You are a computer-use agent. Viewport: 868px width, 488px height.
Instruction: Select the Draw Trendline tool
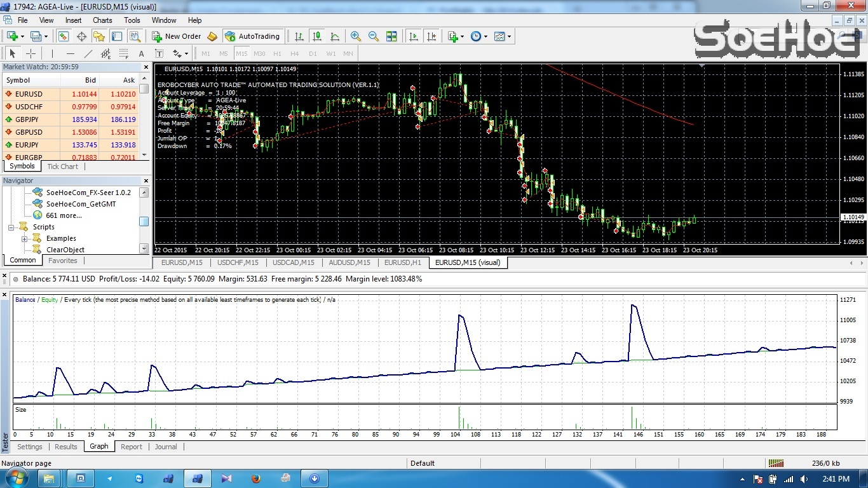point(88,53)
